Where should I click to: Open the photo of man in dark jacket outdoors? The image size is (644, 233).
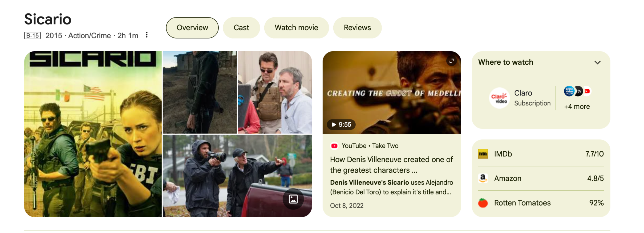point(200,92)
